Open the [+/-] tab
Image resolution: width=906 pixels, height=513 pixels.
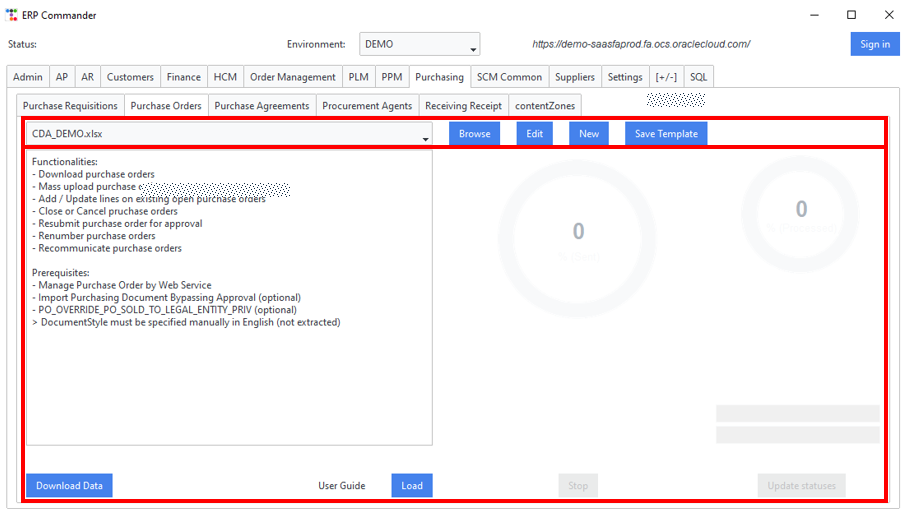666,77
